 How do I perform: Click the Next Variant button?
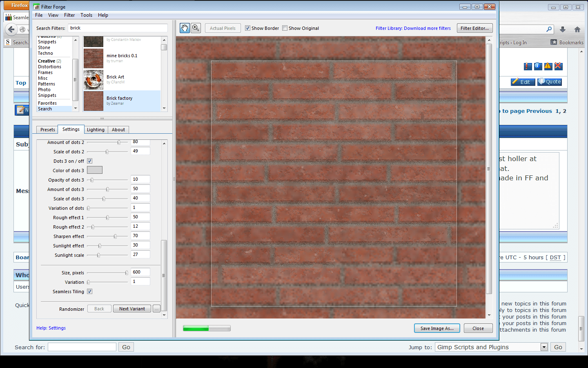click(x=132, y=308)
